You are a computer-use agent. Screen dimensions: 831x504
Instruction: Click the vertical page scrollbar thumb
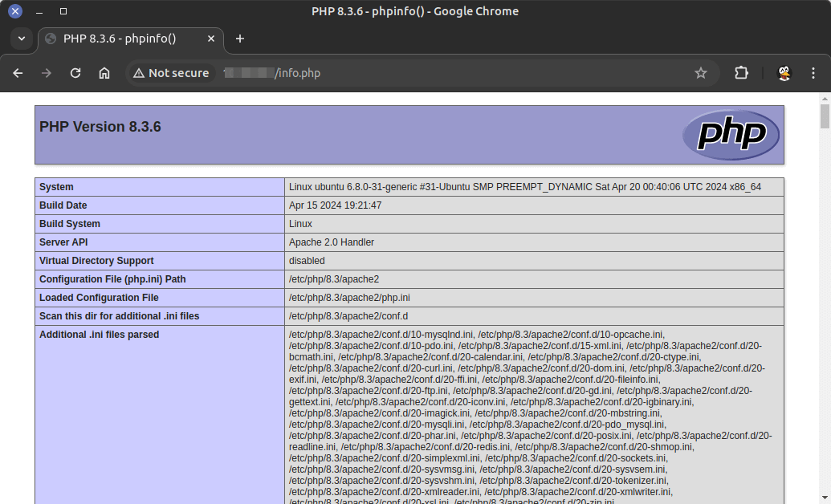[825, 116]
